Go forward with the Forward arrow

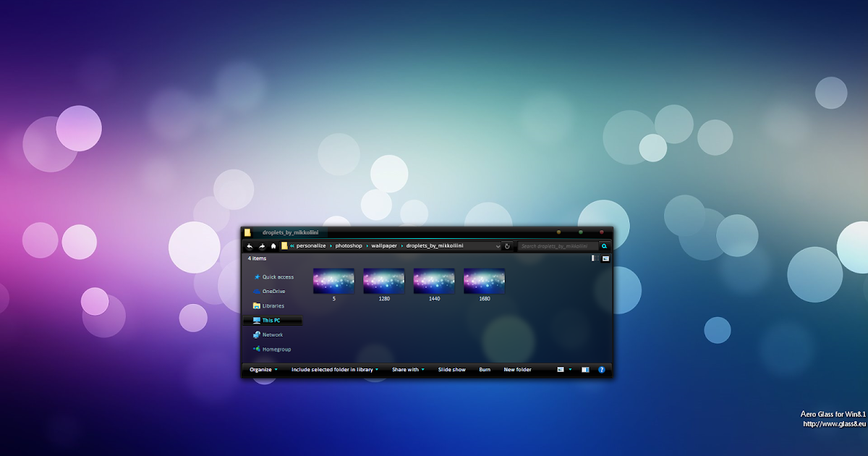pyautogui.click(x=262, y=246)
